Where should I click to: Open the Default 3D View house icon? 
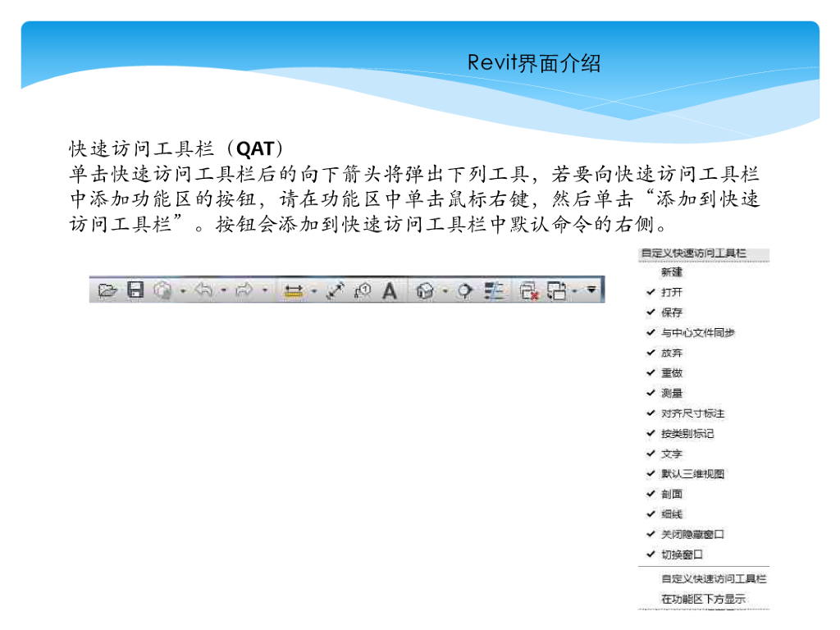click(x=425, y=290)
